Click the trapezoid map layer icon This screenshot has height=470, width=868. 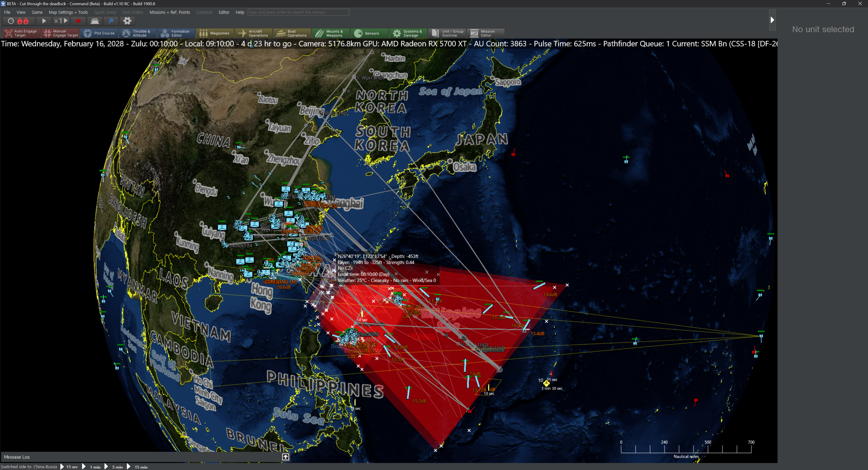pos(95,21)
